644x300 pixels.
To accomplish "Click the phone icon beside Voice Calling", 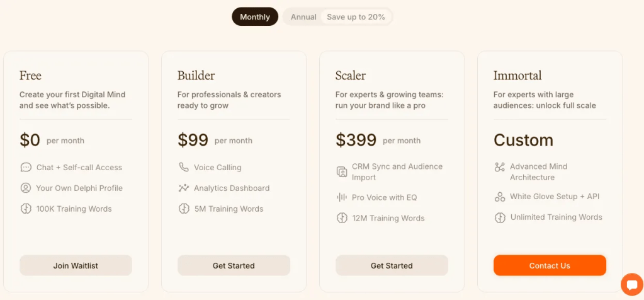I will 184,168.
